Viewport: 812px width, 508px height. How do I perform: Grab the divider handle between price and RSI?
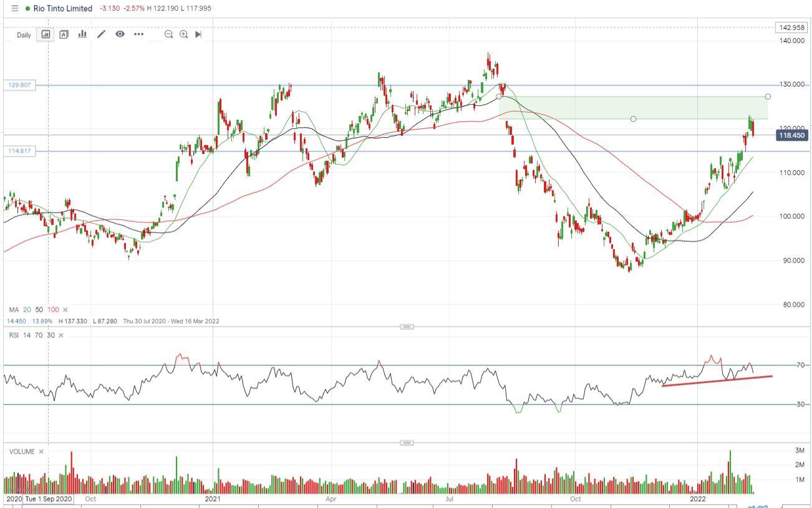406,327
